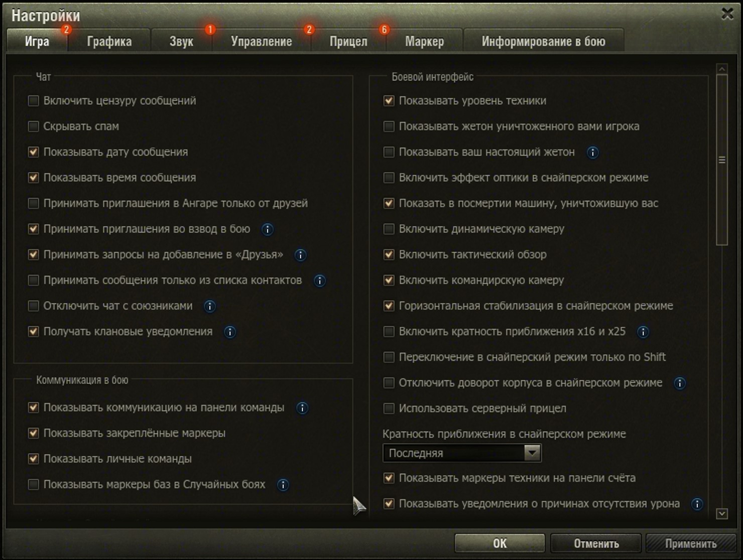Open «Информирование в бою» tab
743x560 pixels.
click(544, 41)
